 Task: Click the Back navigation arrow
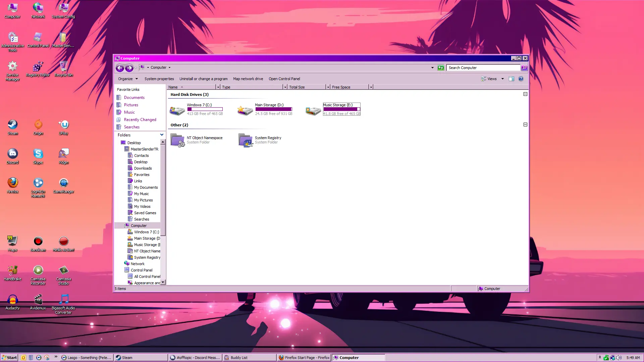click(120, 68)
